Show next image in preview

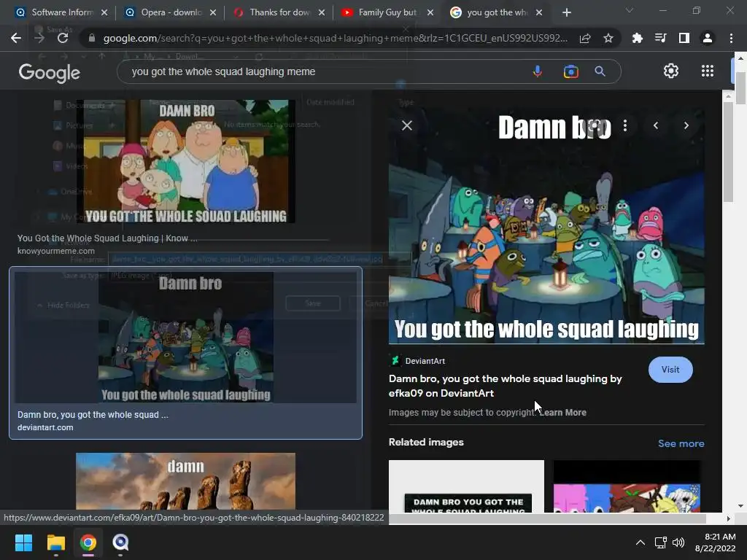[x=686, y=125]
